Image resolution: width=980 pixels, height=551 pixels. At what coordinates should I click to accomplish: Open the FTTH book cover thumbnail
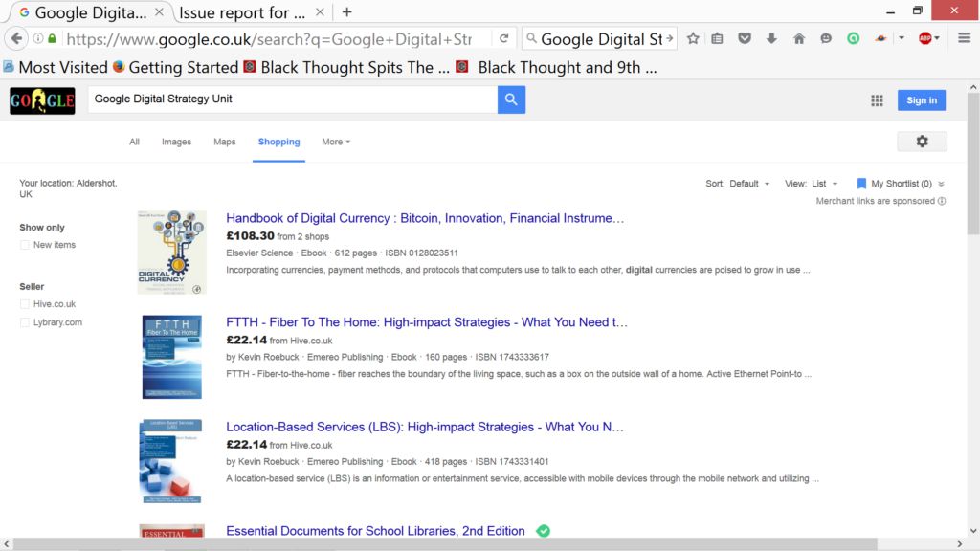point(172,357)
